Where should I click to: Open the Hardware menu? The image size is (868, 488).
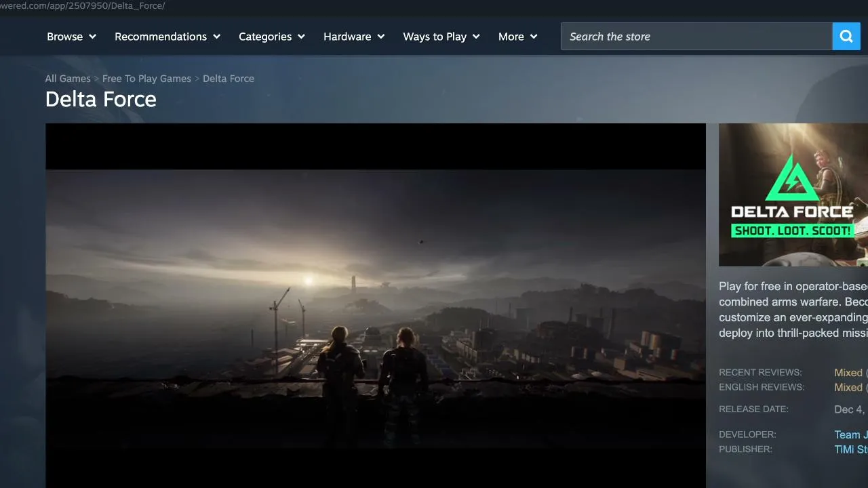tap(354, 37)
